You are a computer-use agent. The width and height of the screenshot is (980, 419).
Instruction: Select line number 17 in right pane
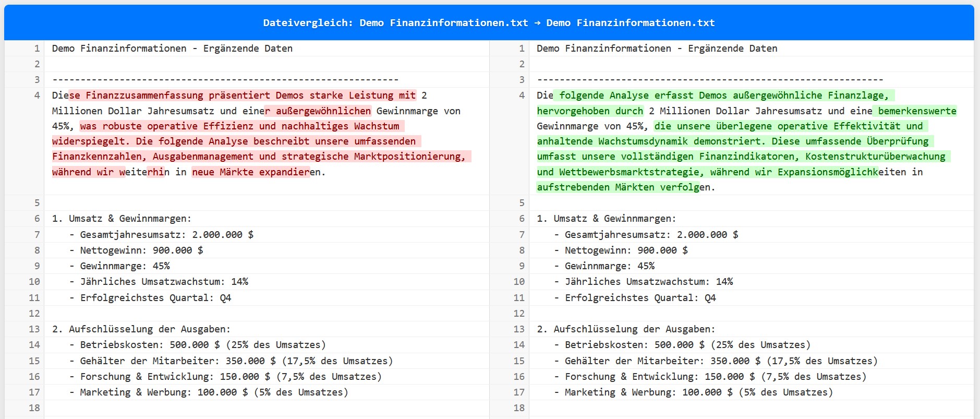tap(519, 392)
